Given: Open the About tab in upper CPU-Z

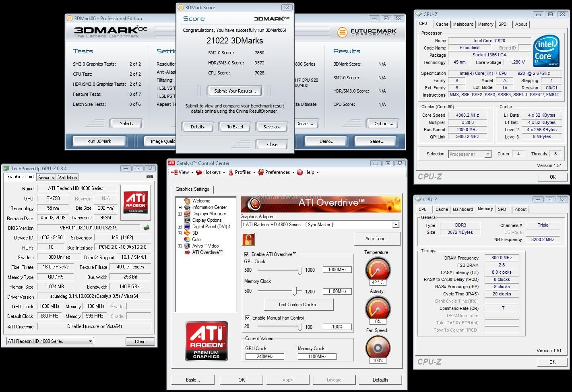Looking at the screenshot, I should 521,24.
